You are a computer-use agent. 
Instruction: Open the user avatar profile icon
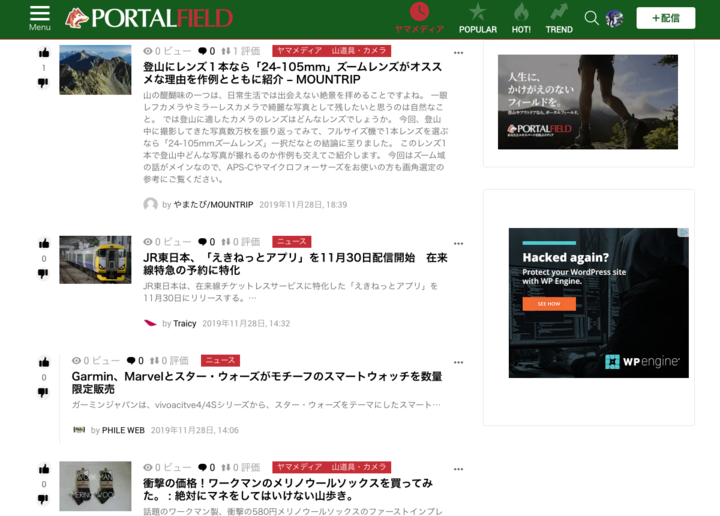(x=614, y=18)
